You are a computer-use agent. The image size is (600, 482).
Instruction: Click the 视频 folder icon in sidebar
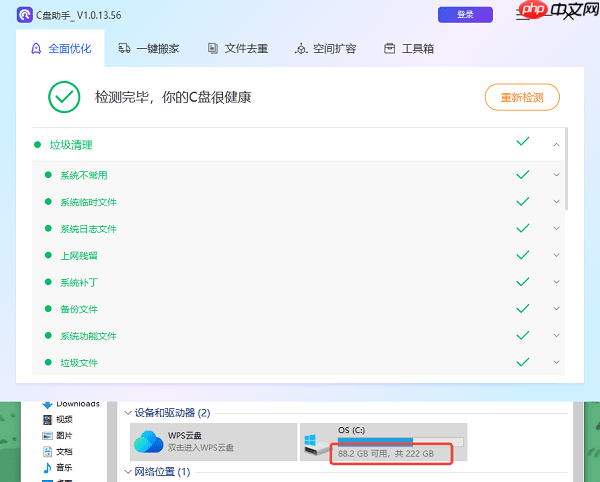47,420
